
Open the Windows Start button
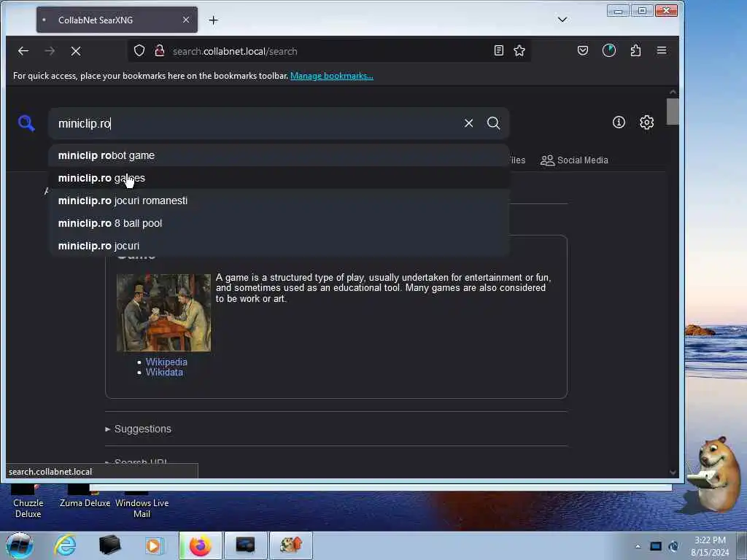click(20, 545)
